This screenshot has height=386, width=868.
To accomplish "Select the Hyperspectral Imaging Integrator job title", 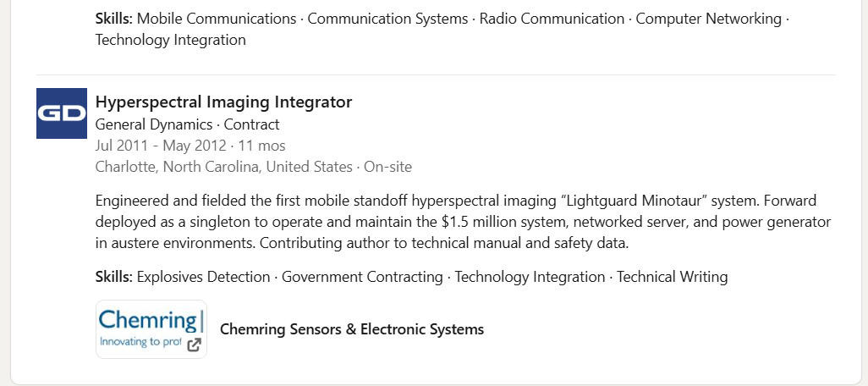I will (x=223, y=102).
